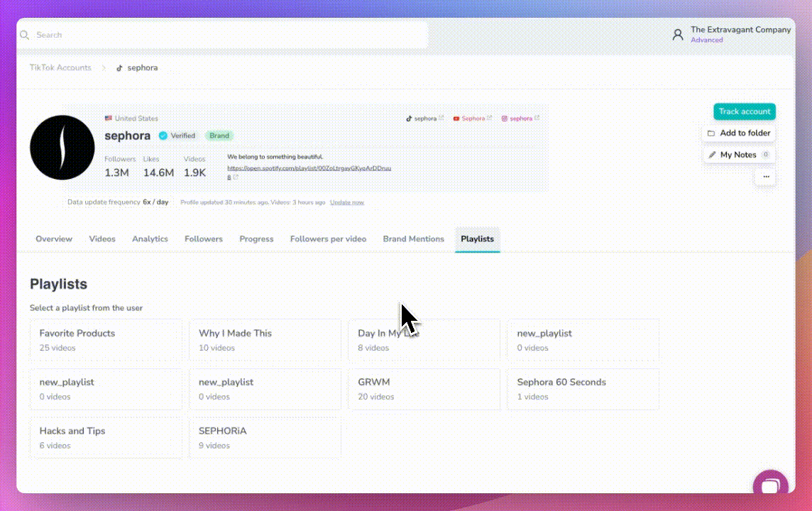Click the 1.9K videos count
Viewport: 812px width, 511px height.
tap(194, 173)
